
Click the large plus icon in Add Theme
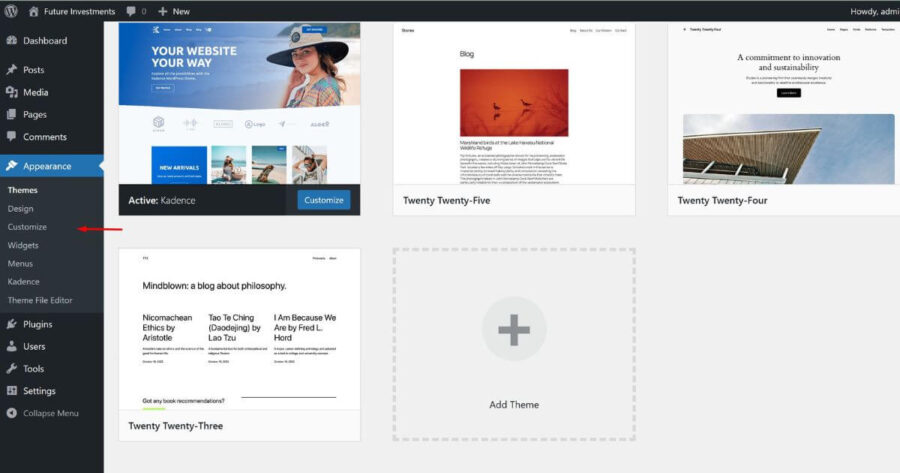click(514, 329)
